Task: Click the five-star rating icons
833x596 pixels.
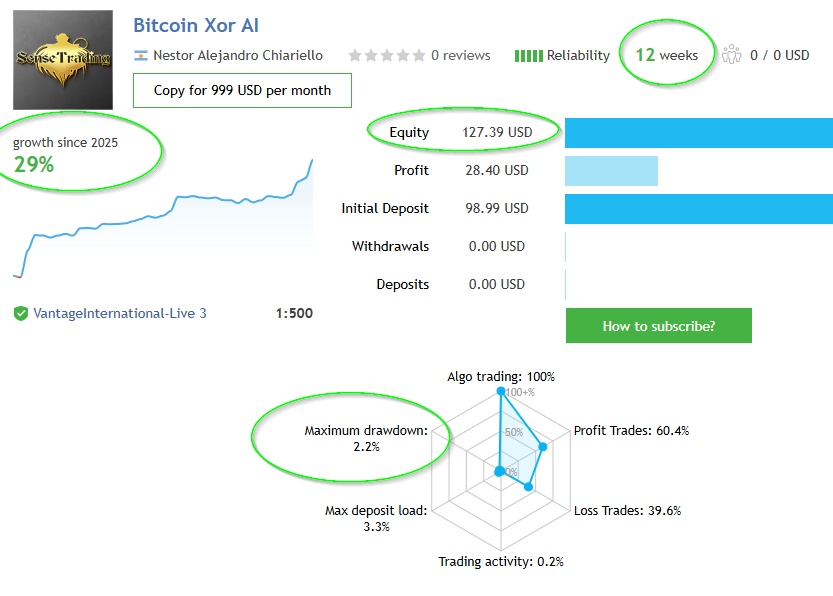Action: pyautogui.click(x=386, y=56)
